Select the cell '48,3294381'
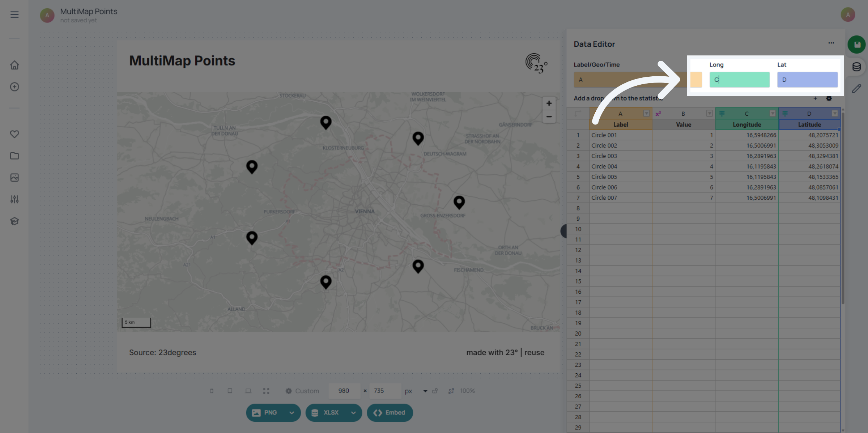 809,156
